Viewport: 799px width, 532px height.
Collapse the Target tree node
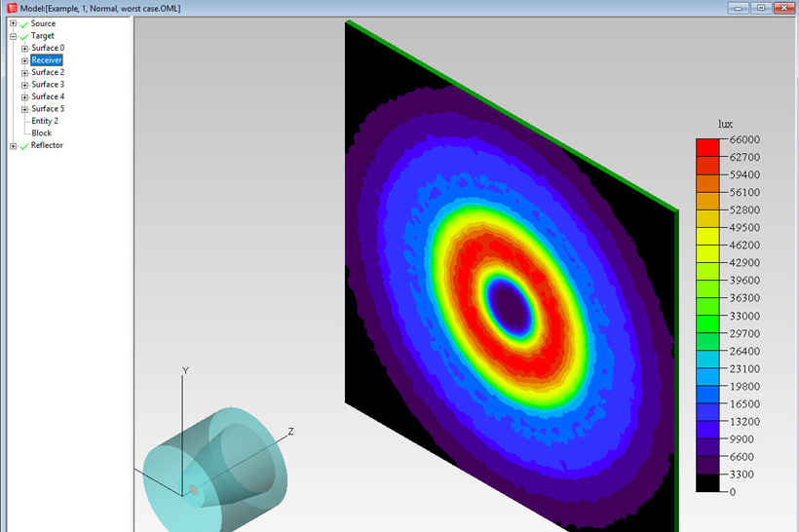(13, 36)
